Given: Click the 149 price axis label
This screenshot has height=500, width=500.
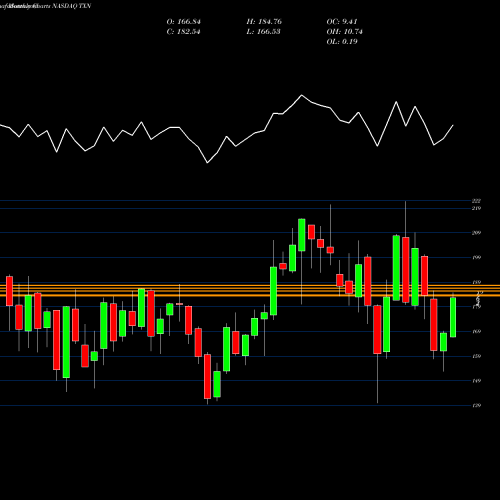Looking at the screenshot, I should (x=476, y=381).
